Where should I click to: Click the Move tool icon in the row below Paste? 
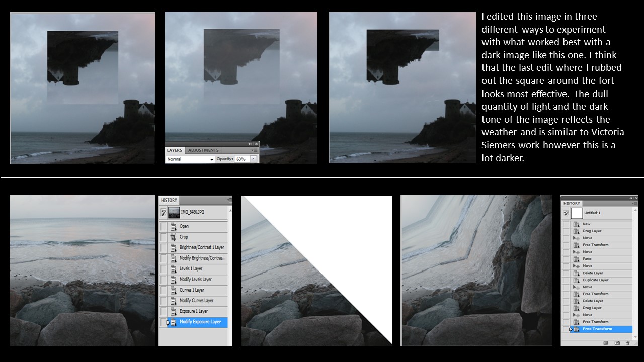(576, 266)
